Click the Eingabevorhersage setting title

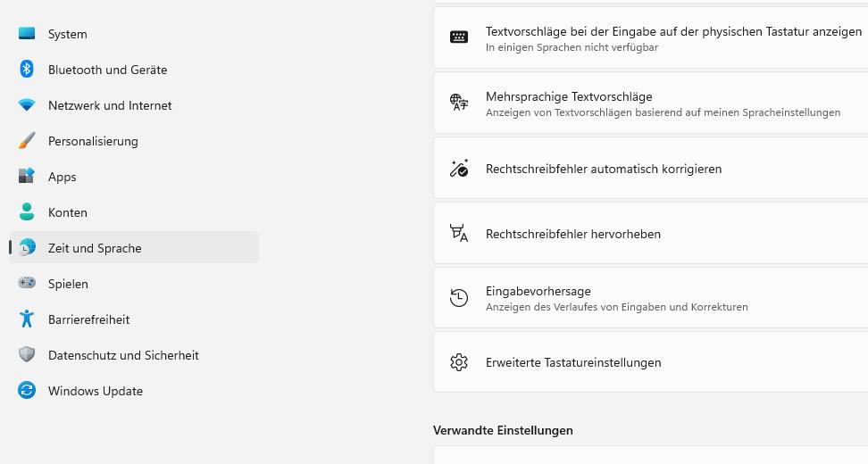(x=538, y=291)
